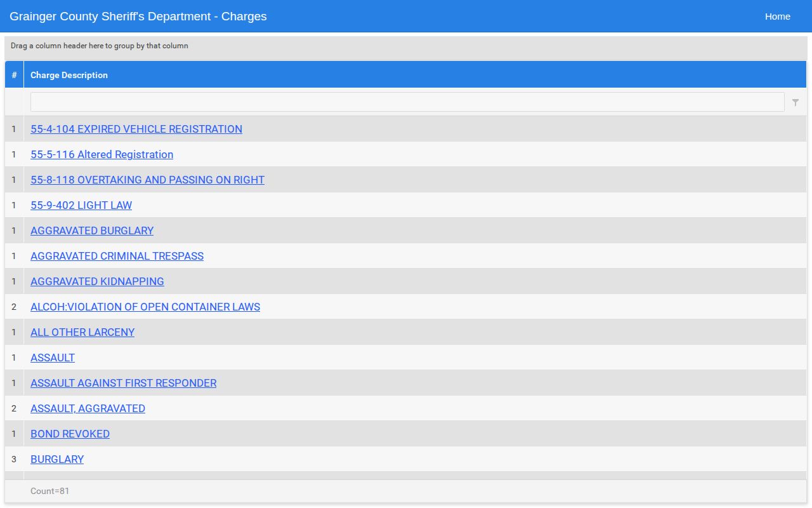Click the 'Drag a column header here' group text

100,46
